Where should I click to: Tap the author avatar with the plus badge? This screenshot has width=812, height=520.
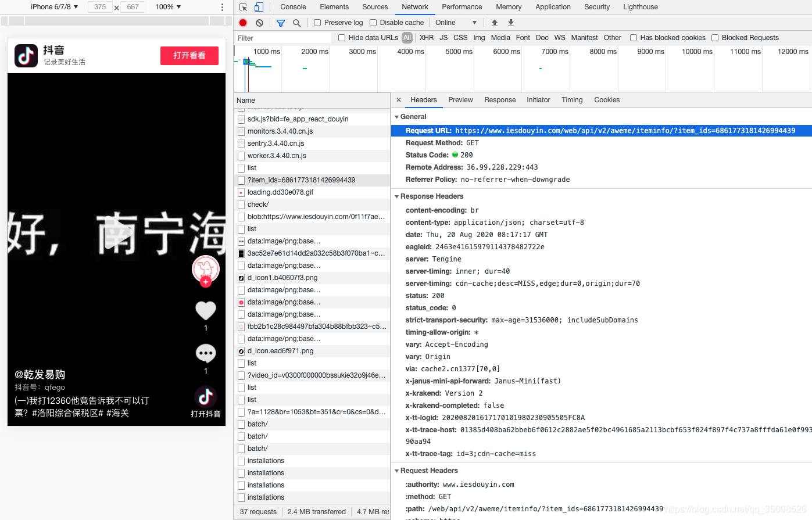pyautogui.click(x=206, y=271)
